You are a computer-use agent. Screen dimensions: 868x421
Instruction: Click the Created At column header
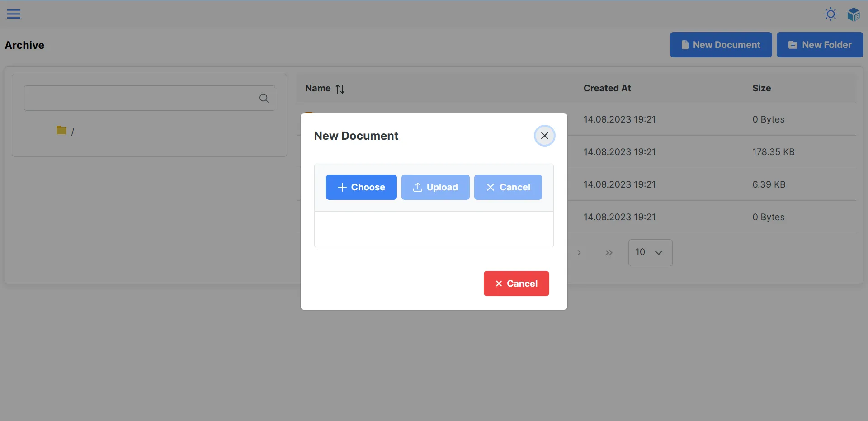tap(607, 89)
